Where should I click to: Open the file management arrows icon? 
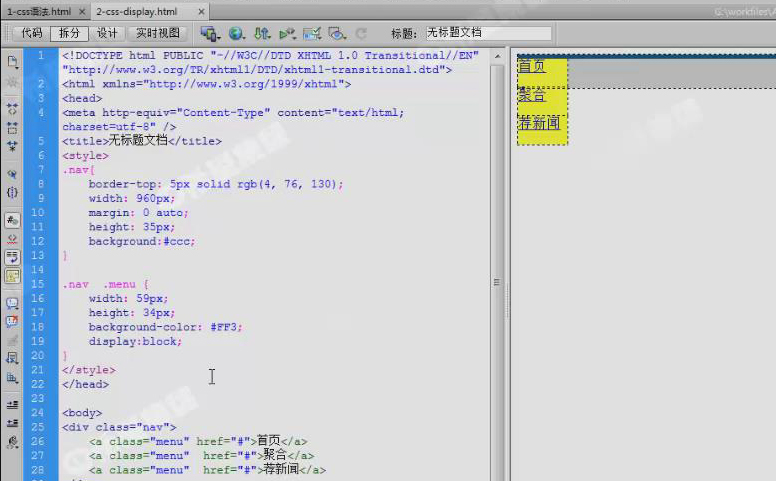click(263, 33)
